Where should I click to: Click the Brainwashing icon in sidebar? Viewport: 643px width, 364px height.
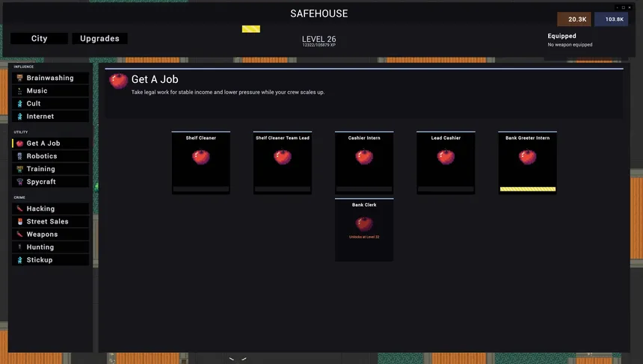(x=19, y=78)
